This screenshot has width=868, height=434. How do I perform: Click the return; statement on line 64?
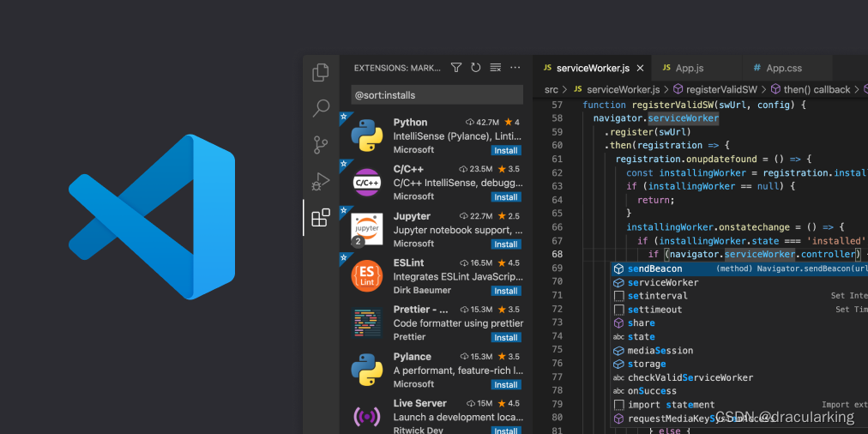click(656, 200)
